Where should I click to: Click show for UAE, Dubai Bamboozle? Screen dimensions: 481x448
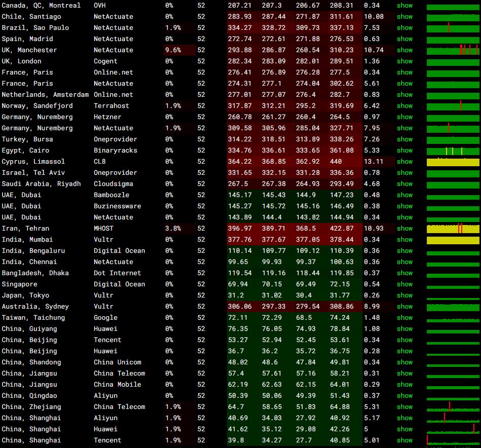click(x=405, y=195)
